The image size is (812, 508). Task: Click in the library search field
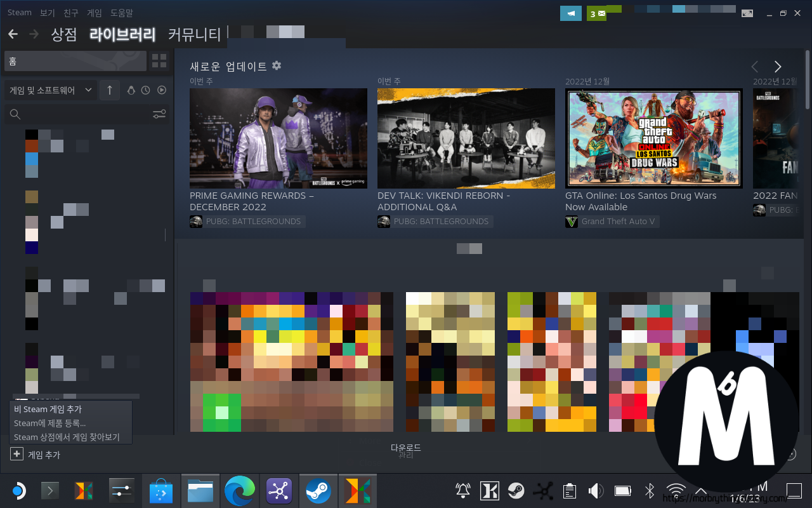(87, 114)
